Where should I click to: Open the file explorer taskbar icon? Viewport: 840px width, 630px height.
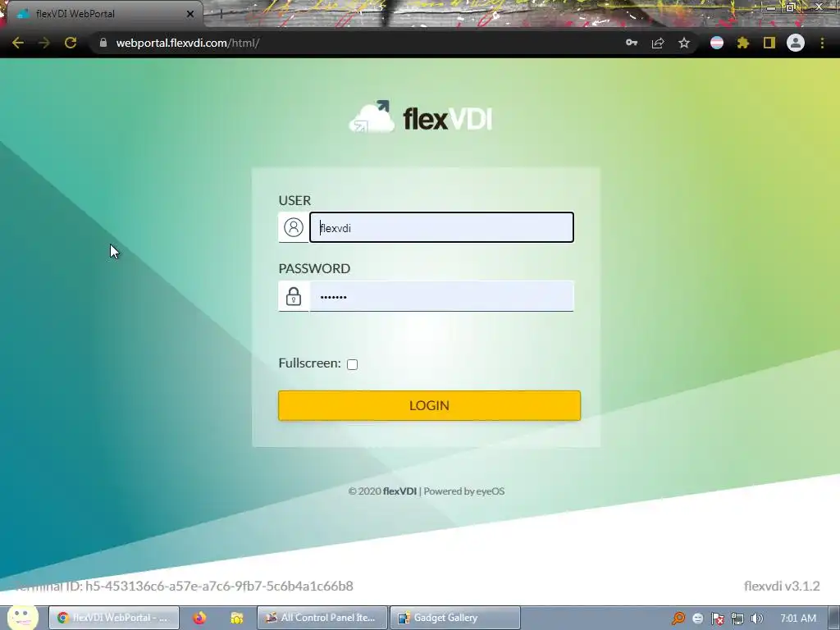[x=237, y=618]
